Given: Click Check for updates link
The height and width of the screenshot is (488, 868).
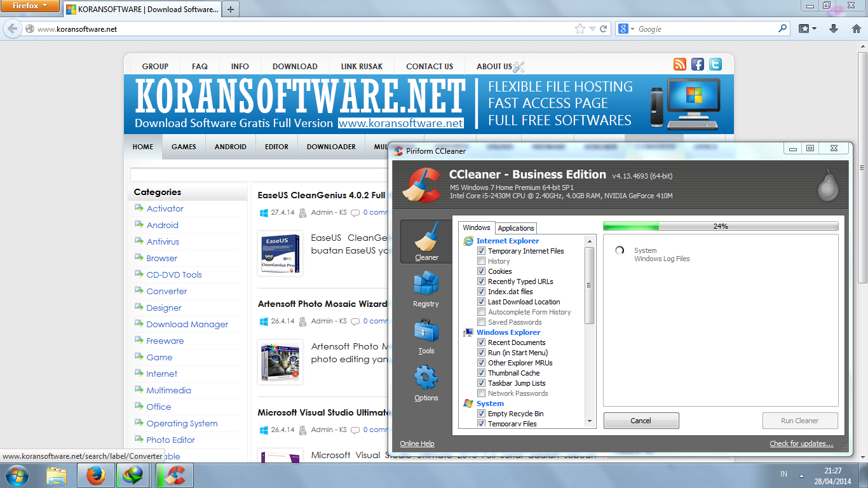Looking at the screenshot, I should point(801,444).
